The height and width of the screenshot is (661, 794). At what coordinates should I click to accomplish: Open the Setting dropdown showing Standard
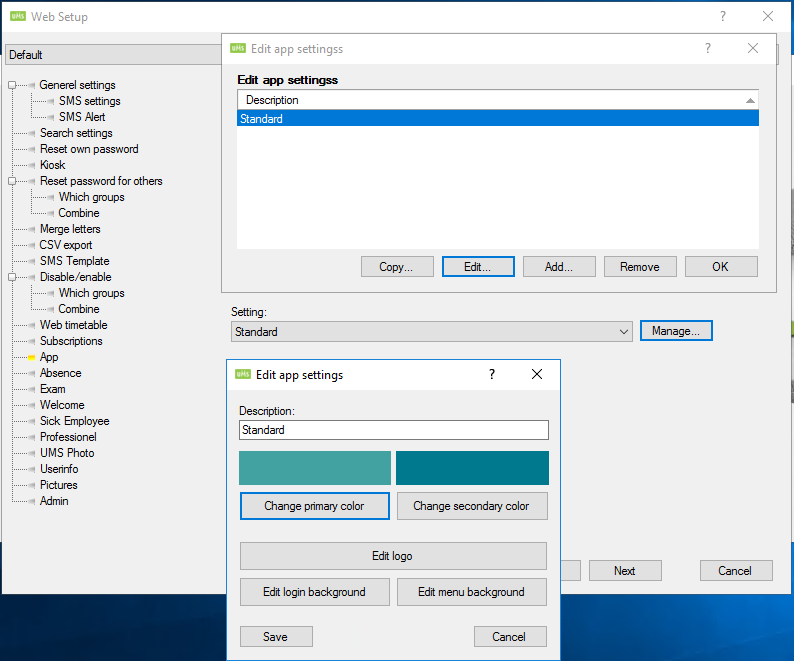pyautogui.click(x=624, y=331)
